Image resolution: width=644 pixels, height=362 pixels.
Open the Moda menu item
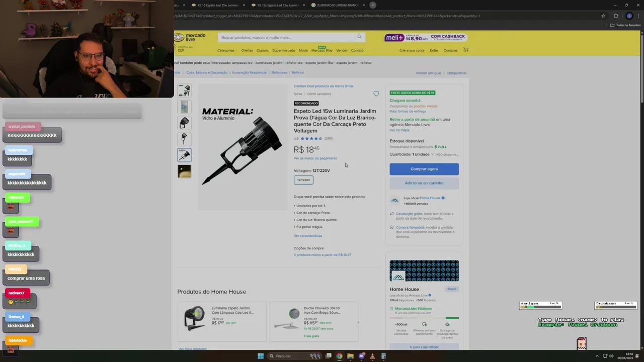[x=303, y=50]
